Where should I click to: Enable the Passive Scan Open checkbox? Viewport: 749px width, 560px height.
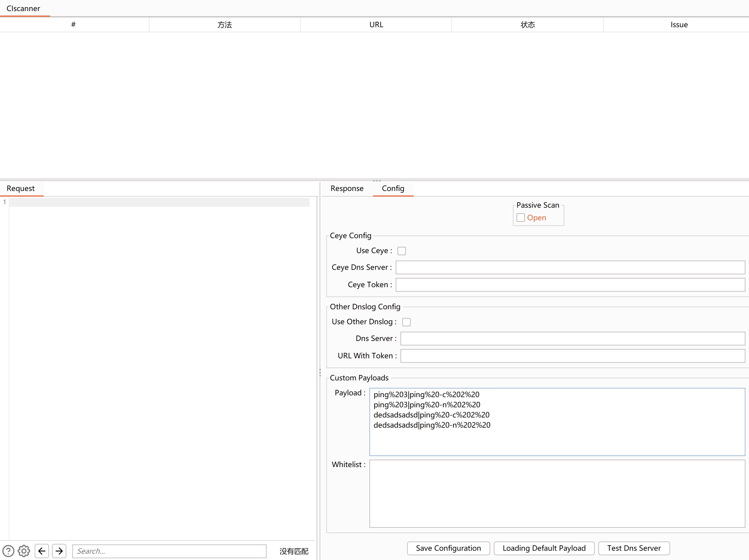tap(520, 217)
